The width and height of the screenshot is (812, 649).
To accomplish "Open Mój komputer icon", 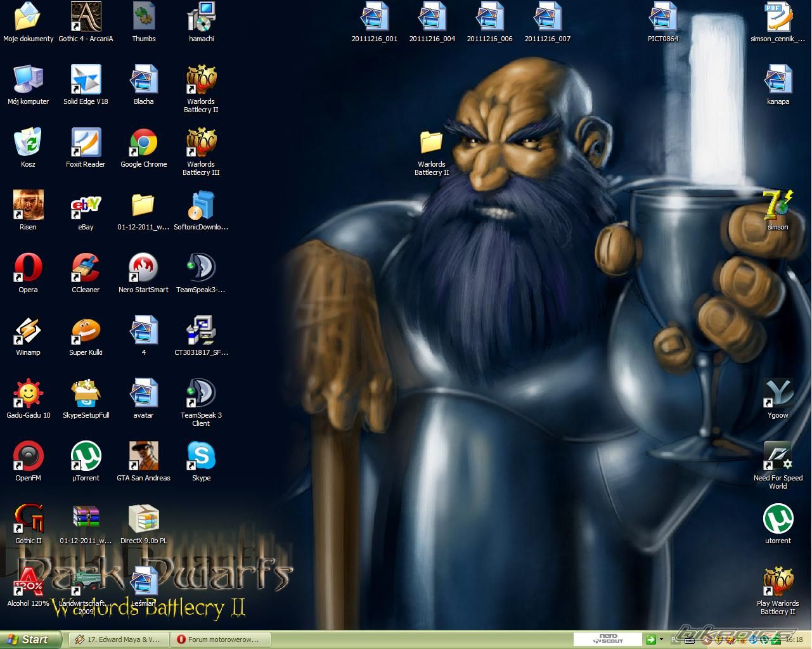I will coord(28,80).
